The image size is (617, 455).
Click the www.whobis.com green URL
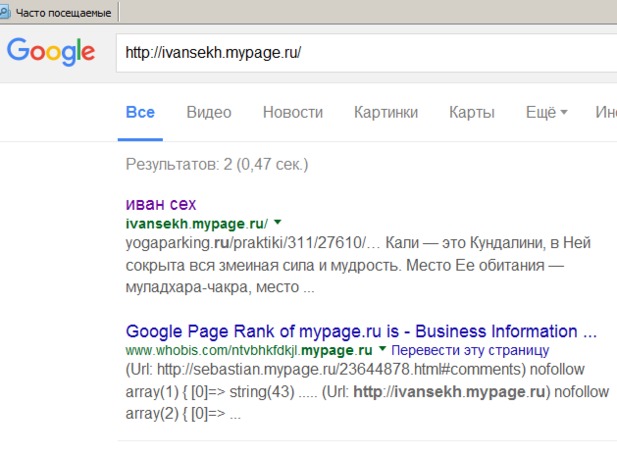tap(249, 350)
